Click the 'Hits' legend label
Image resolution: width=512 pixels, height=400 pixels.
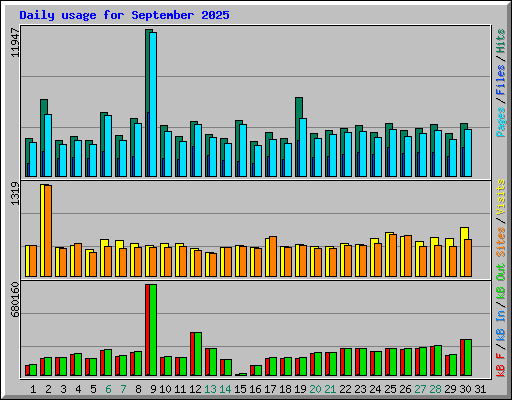point(501,41)
